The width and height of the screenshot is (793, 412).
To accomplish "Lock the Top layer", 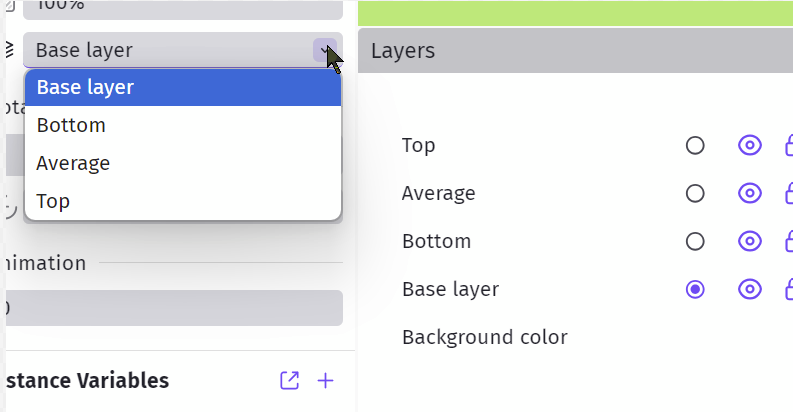I will [x=788, y=146].
